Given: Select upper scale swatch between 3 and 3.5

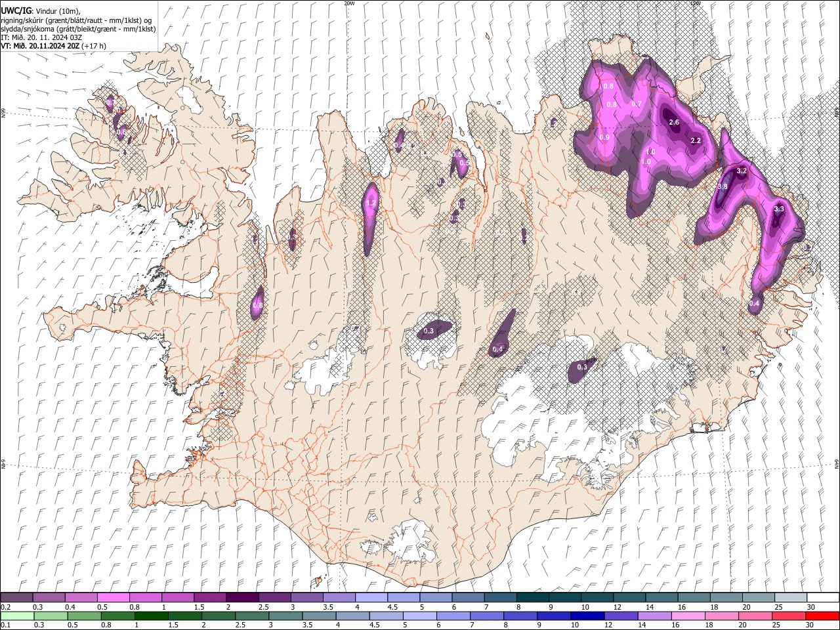Looking at the screenshot, I should tap(306, 598).
